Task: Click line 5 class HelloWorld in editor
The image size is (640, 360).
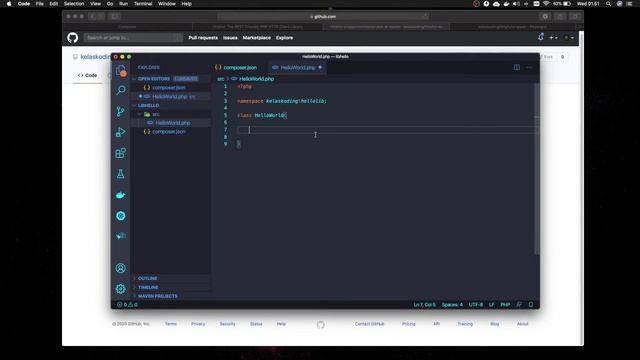Action: [262, 116]
